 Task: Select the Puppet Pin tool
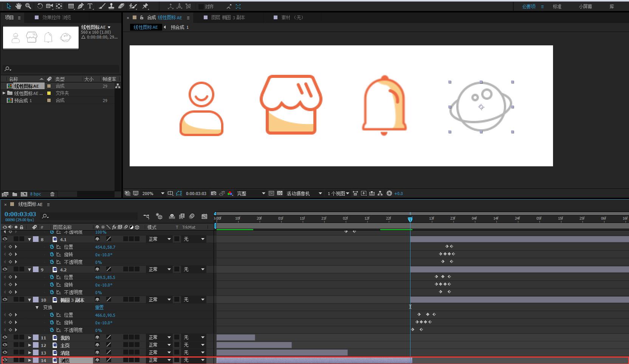[x=145, y=6]
